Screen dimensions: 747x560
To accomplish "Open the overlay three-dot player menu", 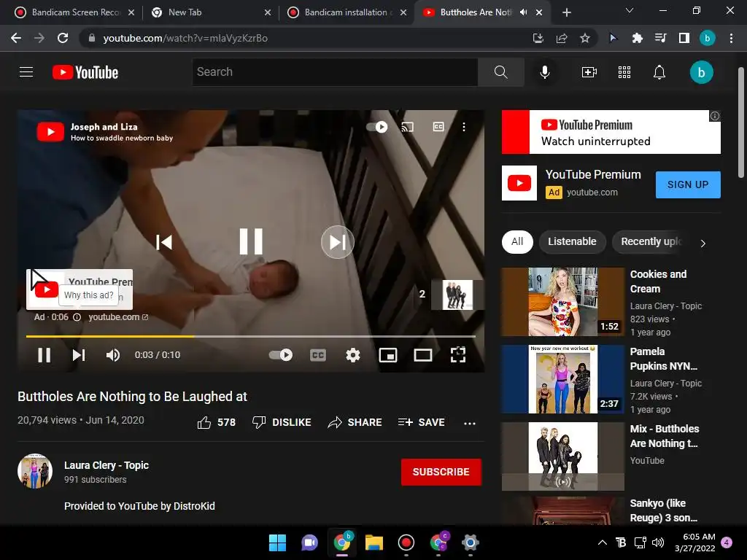I will 463,127.
